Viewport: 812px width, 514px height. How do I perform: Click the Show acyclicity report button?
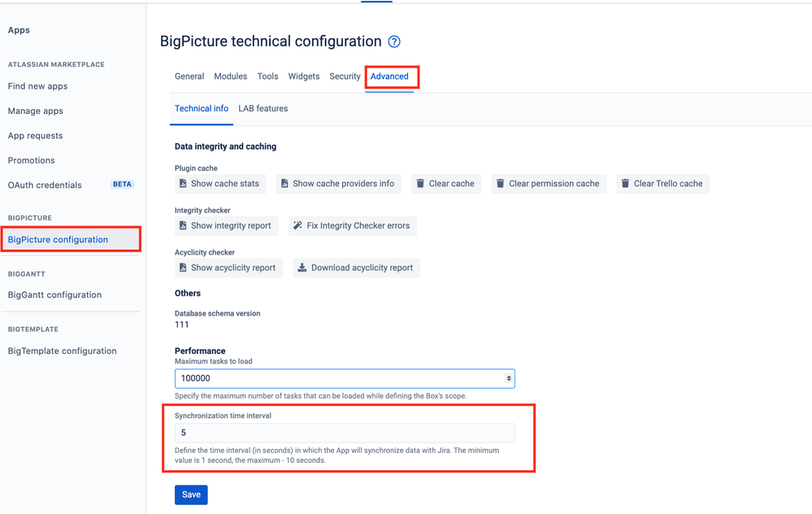pos(228,268)
